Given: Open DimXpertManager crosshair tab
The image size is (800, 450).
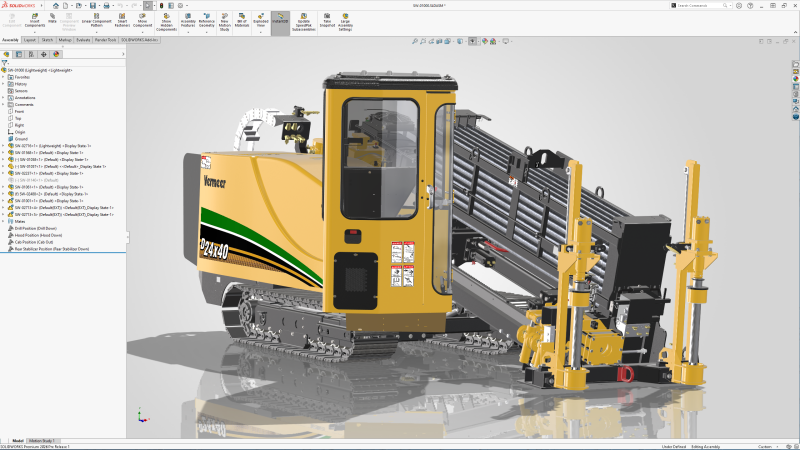Looking at the screenshot, I should [x=43, y=54].
